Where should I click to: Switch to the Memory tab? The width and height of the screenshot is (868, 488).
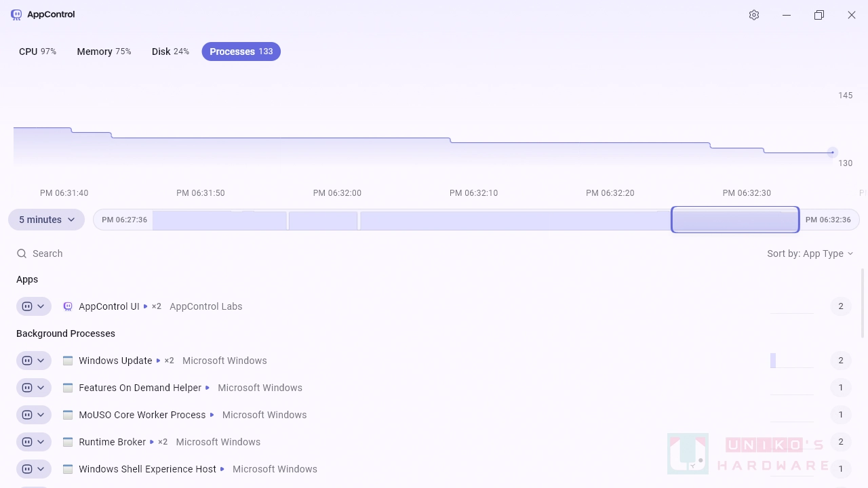pyautogui.click(x=104, y=52)
